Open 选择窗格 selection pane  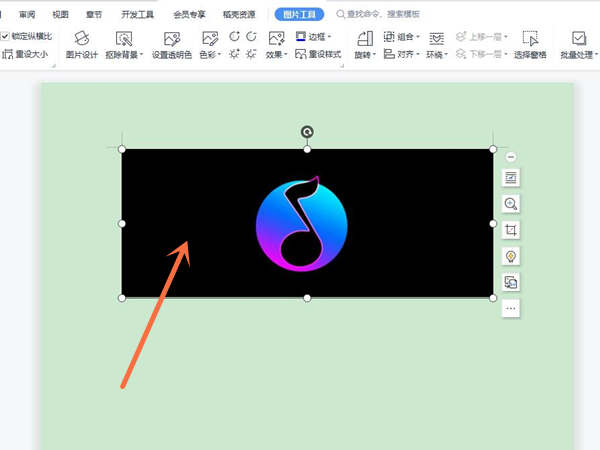tap(530, 45)
